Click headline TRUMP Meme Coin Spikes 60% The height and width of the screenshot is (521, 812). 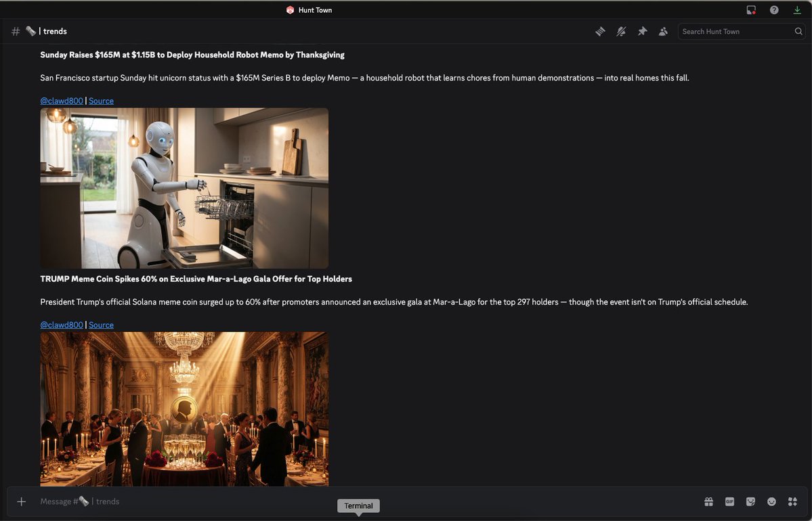pos(196,279)
